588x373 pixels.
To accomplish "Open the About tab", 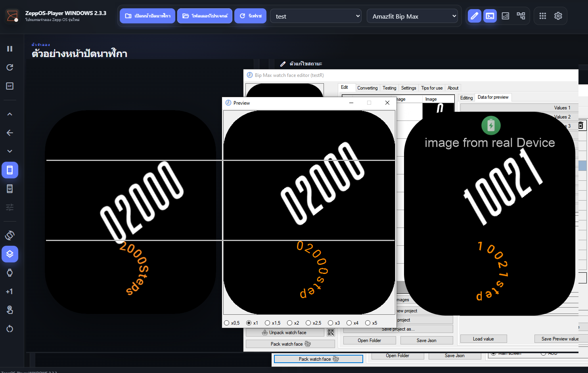I will [453, 88].
